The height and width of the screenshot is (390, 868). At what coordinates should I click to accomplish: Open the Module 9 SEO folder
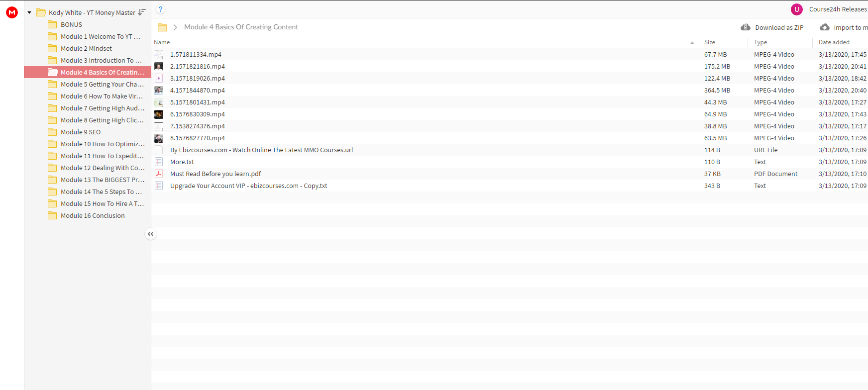coord(81,132)
